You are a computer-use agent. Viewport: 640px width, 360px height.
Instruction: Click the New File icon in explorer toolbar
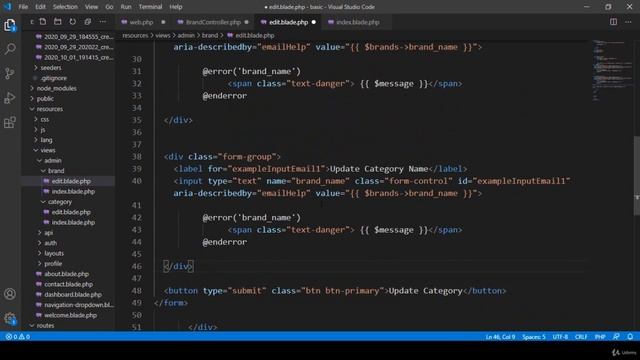click(43, 22)
